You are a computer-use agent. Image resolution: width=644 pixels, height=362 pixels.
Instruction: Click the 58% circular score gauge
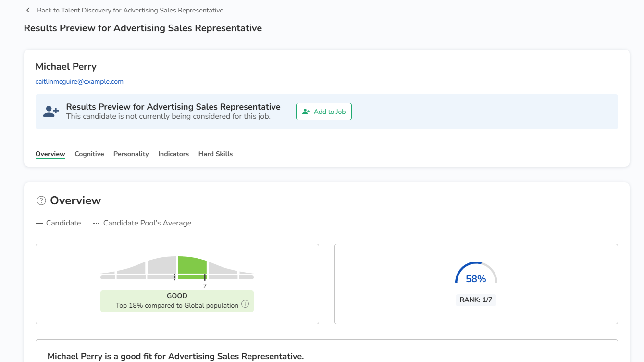pyautogui.click(x=476, y=274)
